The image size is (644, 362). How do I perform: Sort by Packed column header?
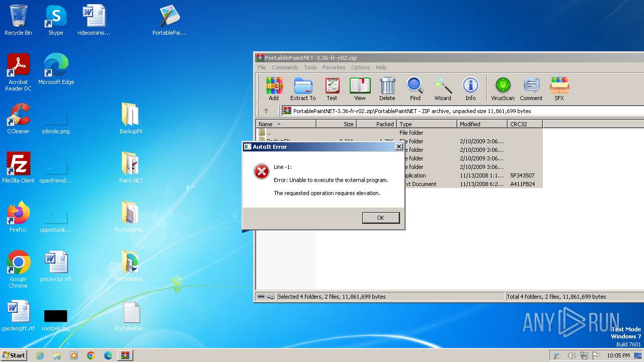[376, 124]
